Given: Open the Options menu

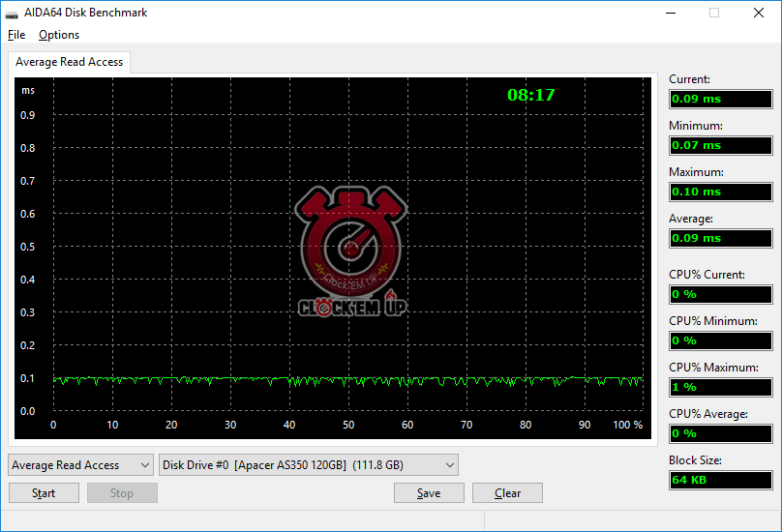Looking at the screenshot, I should pos(59,35).
